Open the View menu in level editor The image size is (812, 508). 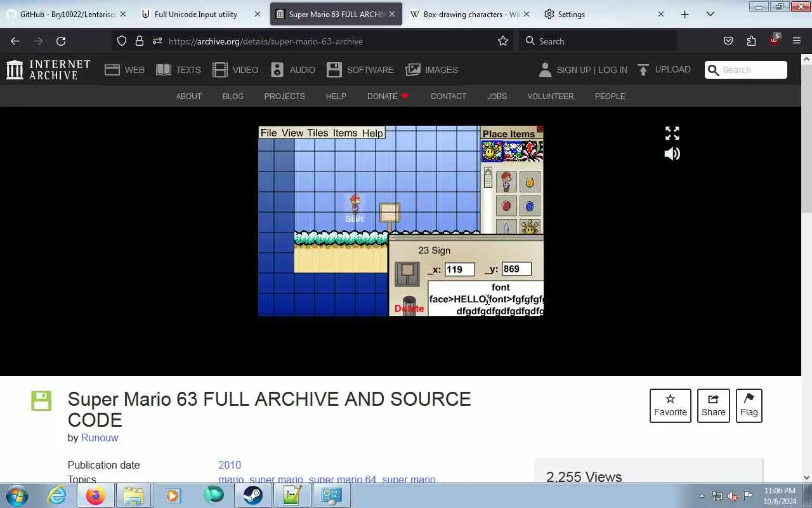(292, 133)
